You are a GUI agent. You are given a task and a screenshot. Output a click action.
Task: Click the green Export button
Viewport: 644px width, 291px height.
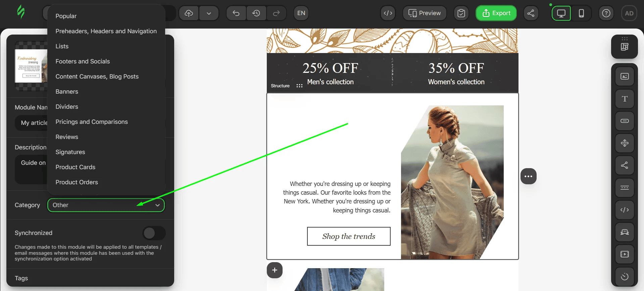pyautogui.click(x=496, y=13)
